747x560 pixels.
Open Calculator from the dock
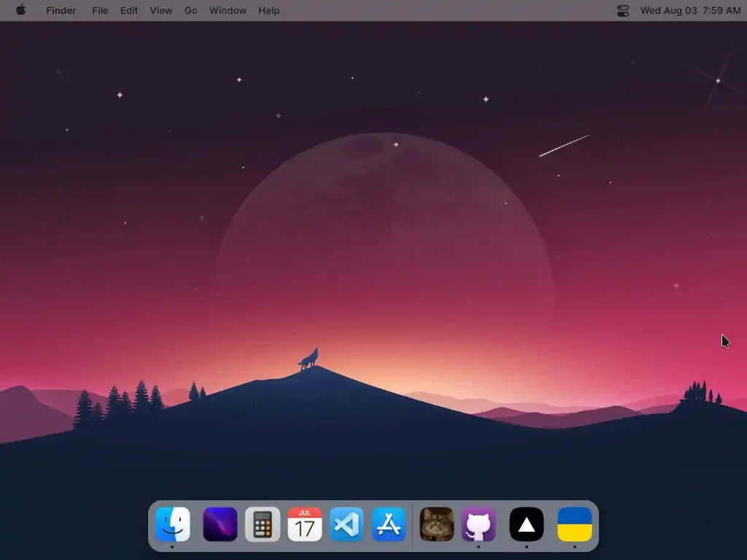[x=263, y=524]
